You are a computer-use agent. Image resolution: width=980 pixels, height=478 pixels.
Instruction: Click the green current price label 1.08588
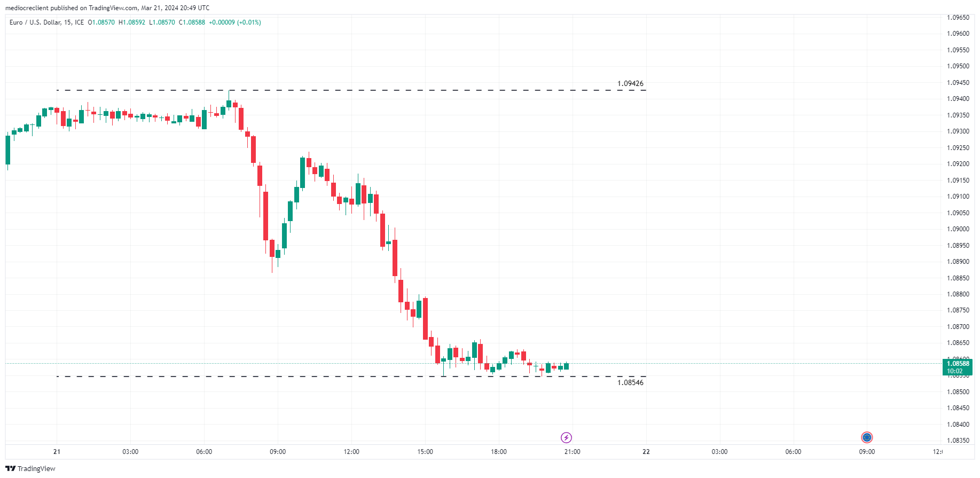pos(958,364)
